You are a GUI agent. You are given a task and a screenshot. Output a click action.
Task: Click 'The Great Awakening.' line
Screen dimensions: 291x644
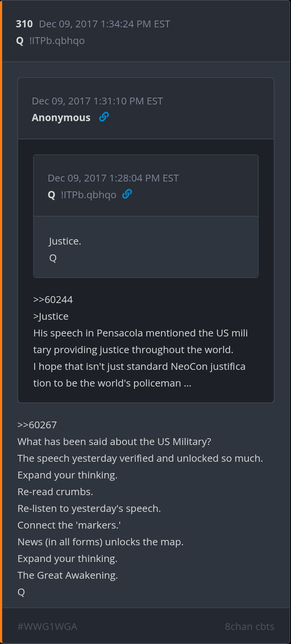tap(68, 575)
